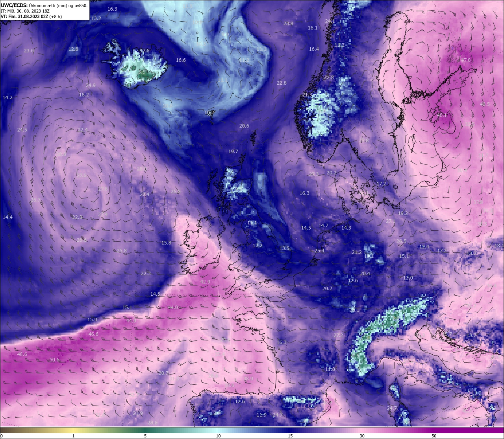Image resolution: width=504 pixels, height=439 pixels.
Task: Select the 16.4 map value
Action: [x=314, y=49]
